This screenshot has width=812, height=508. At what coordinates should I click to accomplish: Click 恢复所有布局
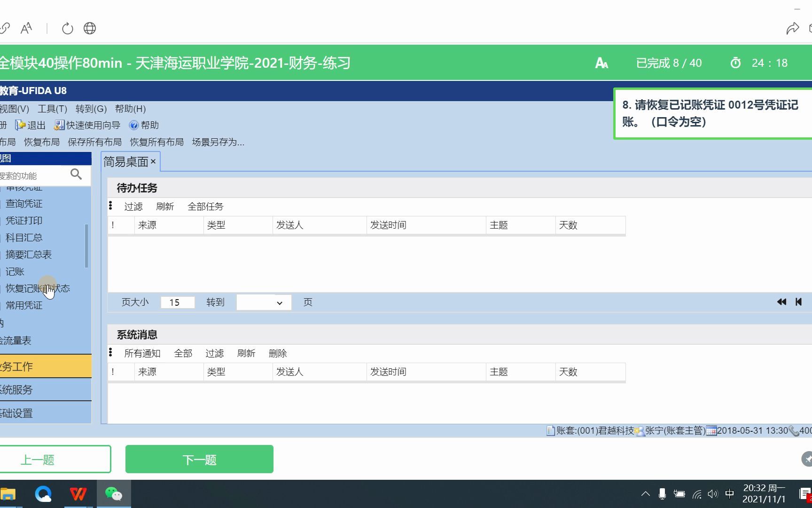pyautogui.click(x=157, y=142)
